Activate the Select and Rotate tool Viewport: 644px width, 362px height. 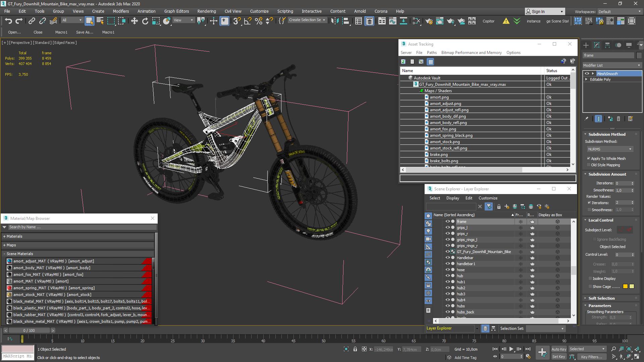[x=145, y=21]
